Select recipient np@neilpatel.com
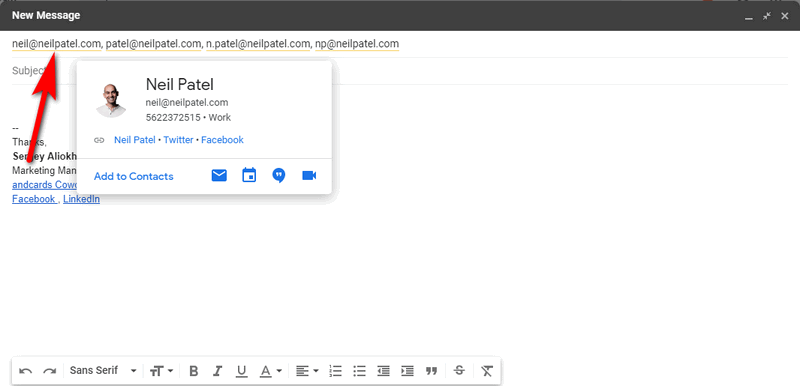The image size is (800, 386). coord(357,44)
